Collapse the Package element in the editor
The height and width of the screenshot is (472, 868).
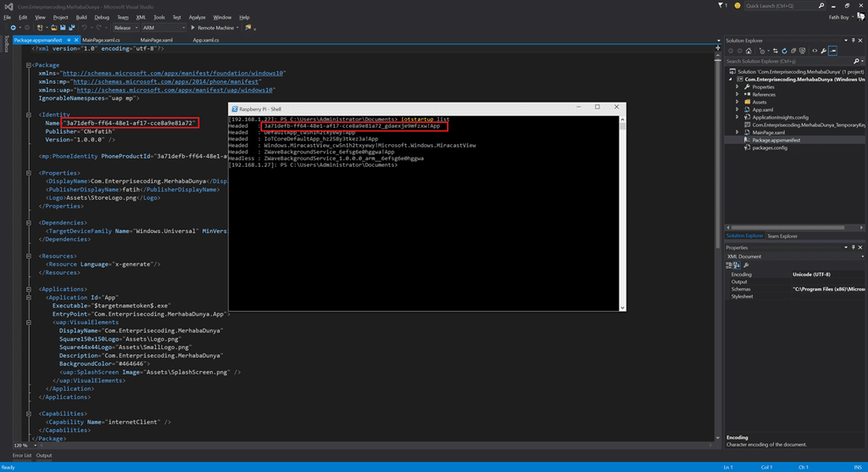(29, 64)
